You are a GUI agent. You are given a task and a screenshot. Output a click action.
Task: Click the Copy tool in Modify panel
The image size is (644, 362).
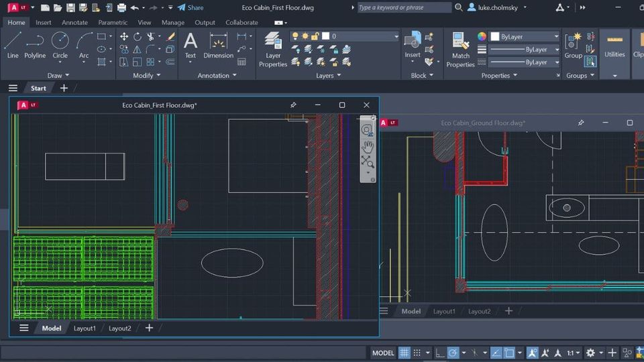123,49
